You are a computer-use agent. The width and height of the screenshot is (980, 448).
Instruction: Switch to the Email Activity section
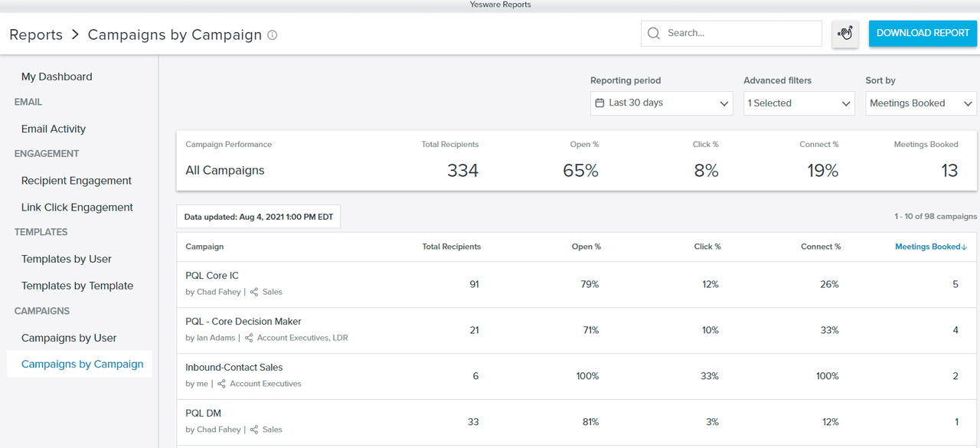point(53,129)
